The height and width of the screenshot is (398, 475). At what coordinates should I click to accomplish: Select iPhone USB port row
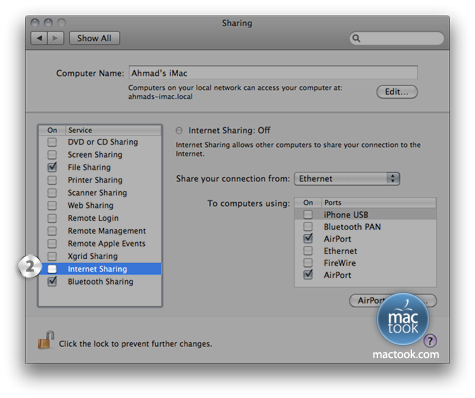pyautogui.click(x=365, y=214)
